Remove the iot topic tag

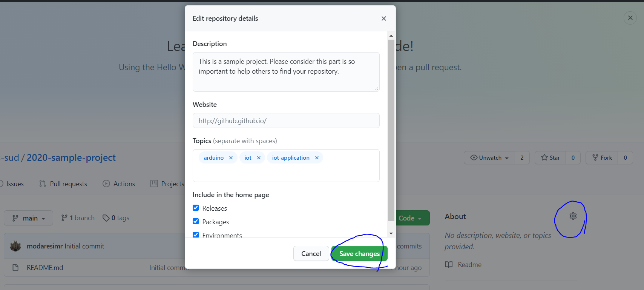pos(259,158)
